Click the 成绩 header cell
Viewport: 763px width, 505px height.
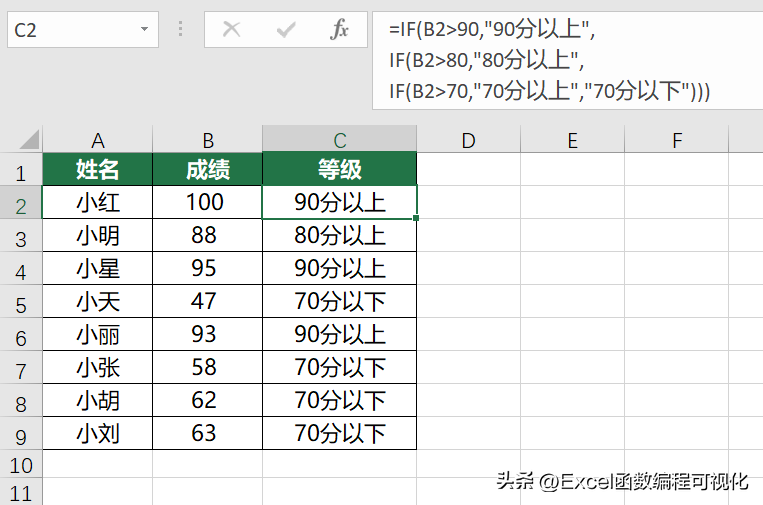(x=208, y=169)
